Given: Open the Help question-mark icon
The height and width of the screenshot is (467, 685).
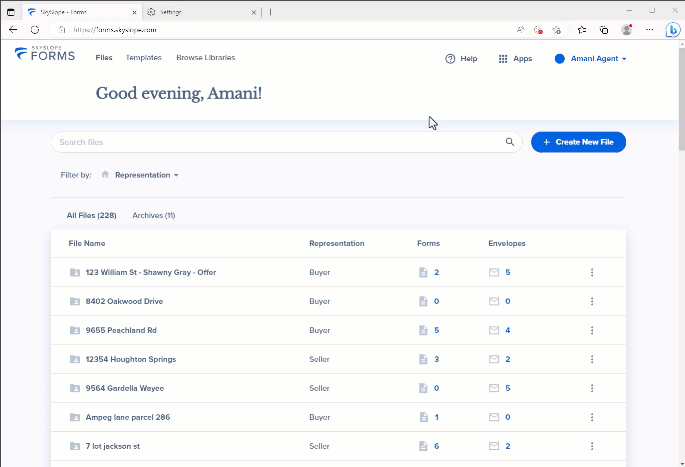Looking at the screenshot, I should [450, 59].
